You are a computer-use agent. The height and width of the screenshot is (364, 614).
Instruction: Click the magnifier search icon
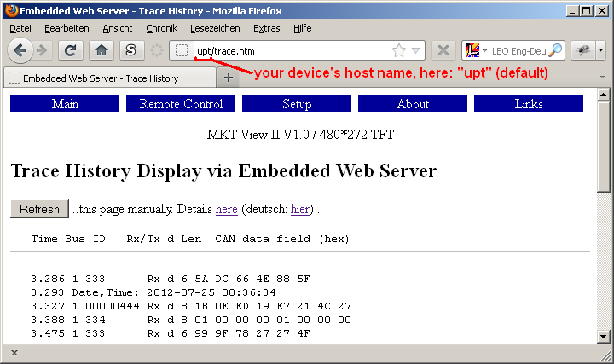[x=556, y=50]
